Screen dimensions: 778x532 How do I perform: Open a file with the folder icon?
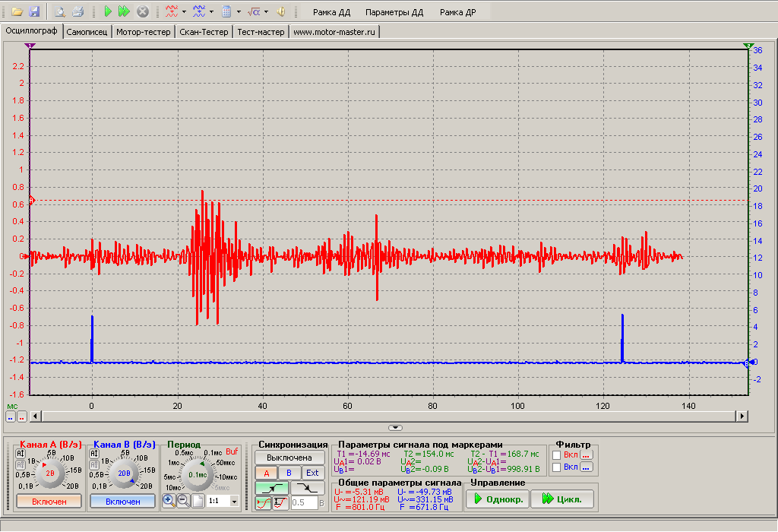pyautogui.click(x=17, y=11)
